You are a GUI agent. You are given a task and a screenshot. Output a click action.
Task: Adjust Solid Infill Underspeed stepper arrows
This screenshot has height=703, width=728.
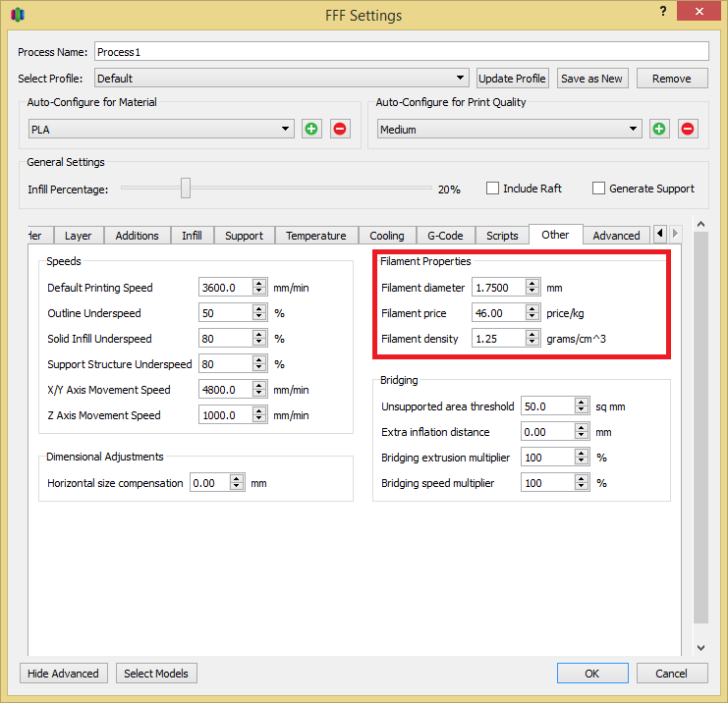(x=259, y=339)
